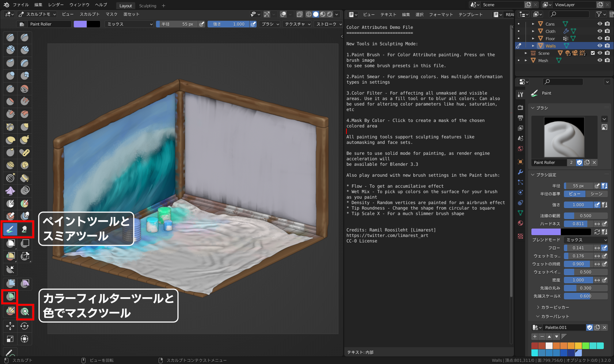Disable Floor visibility in renders

(607, 38)
